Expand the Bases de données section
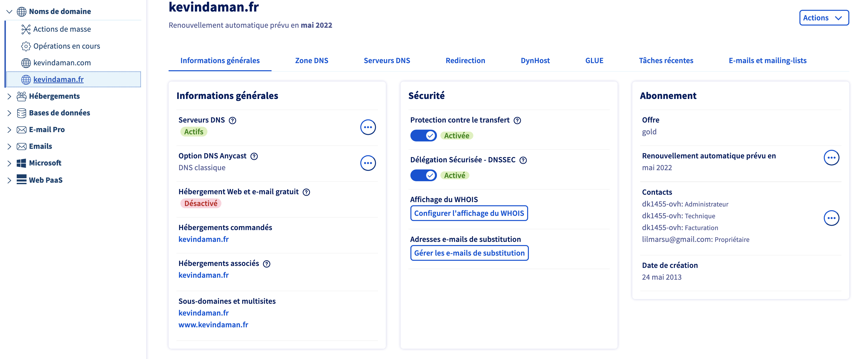This screenshot has height=359, width=868. pos(9,113)
